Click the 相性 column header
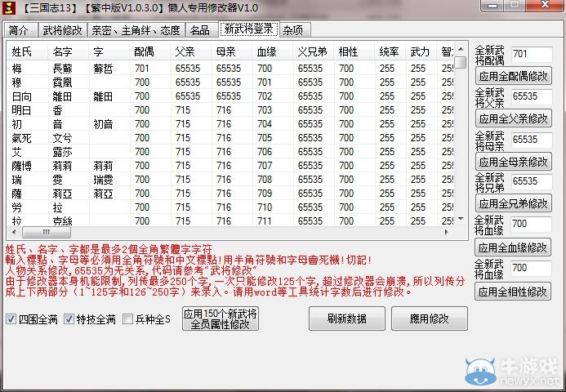566x392 pixels. pos(354,51)
